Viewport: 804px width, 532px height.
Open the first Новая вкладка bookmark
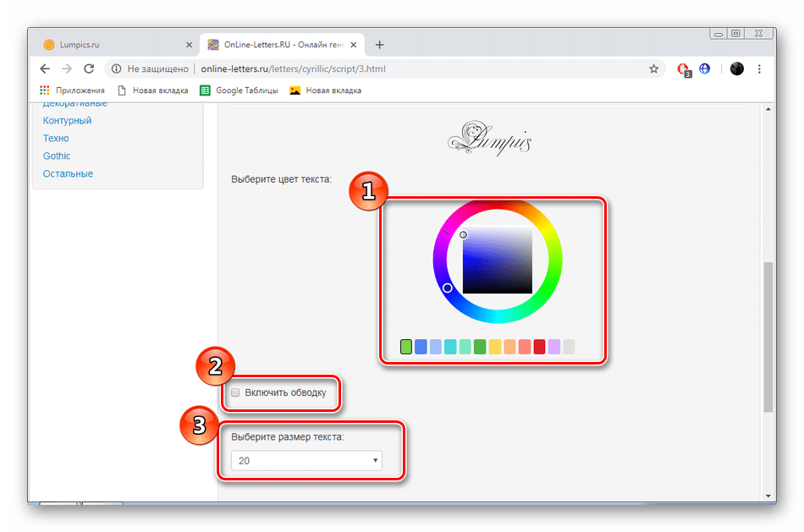pos(153,90)
